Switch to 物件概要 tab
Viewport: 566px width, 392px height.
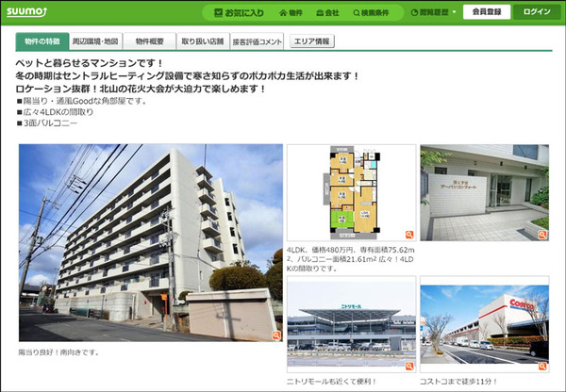point(149,42)
